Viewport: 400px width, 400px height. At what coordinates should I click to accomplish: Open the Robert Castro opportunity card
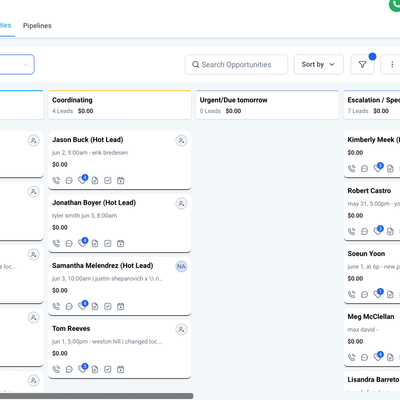coord(372,211)
